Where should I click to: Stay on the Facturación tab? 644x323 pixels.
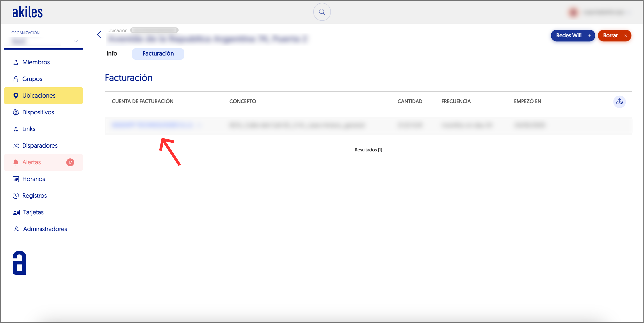(158, 54)
